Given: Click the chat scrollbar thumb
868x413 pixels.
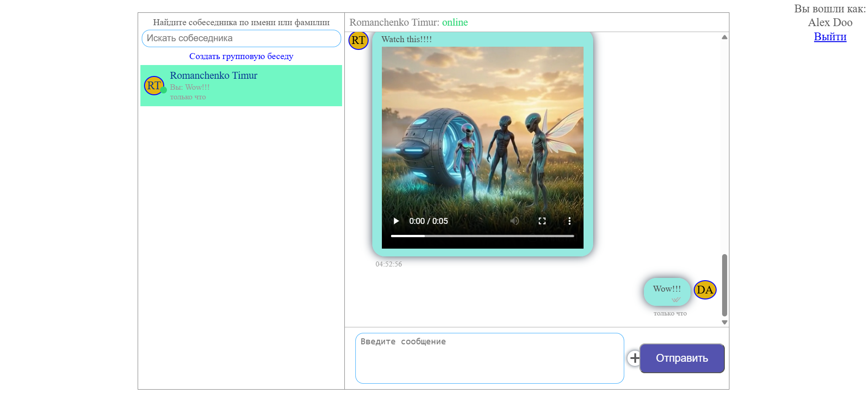Looking at the screenshot, I should 724,285.
